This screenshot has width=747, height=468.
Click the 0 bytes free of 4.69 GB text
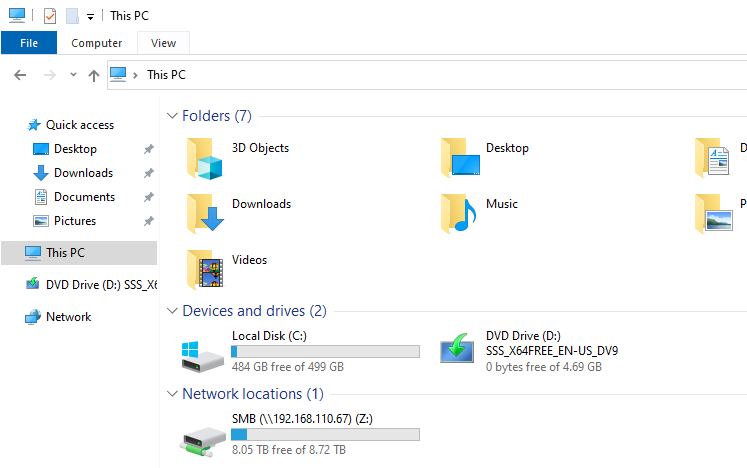(544, 367)
